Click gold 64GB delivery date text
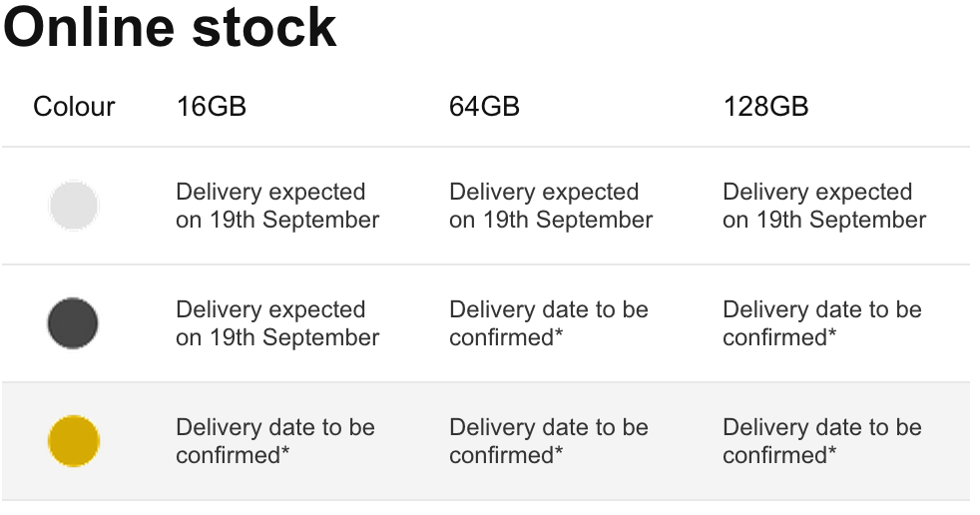This screenshot has width=980, height=515. click(x=549, y=441)
